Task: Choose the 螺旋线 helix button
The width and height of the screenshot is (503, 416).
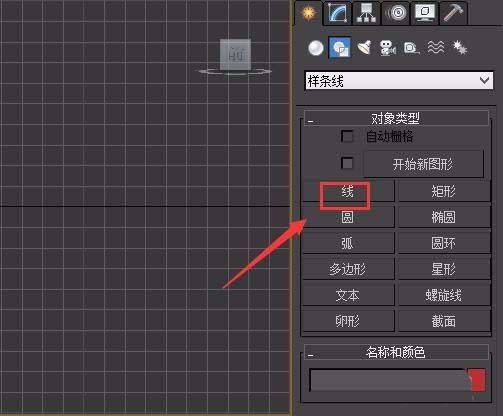Action: pyautogui.click(x=444, y=295)
